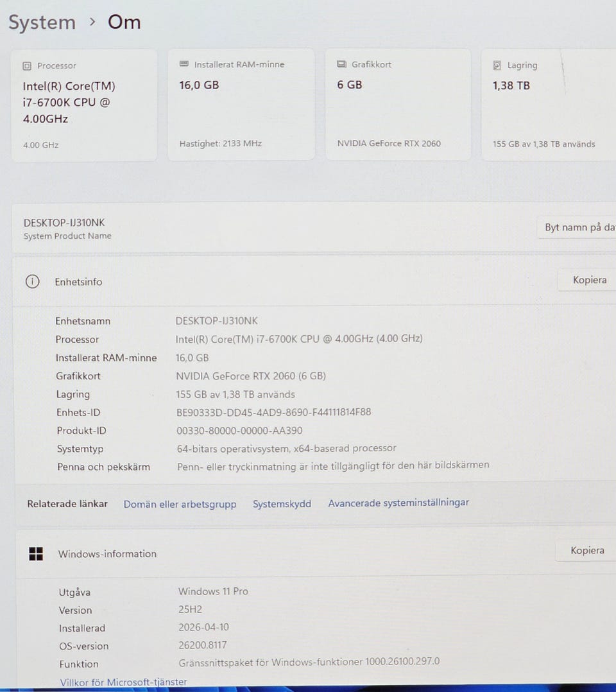Select the DESKTOP-IJ310NK name above System Product Name
616x692 pixels.
(x=64, y=223)
